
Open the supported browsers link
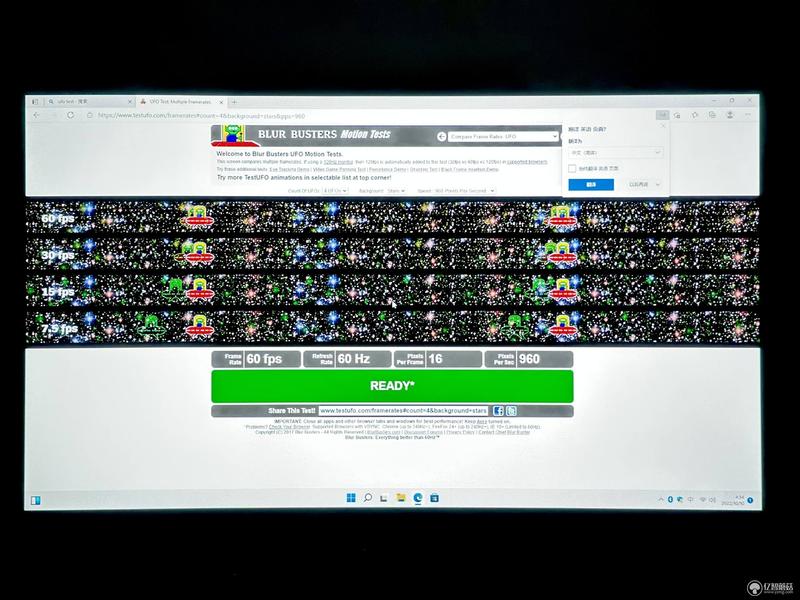[x=527, y=162]
